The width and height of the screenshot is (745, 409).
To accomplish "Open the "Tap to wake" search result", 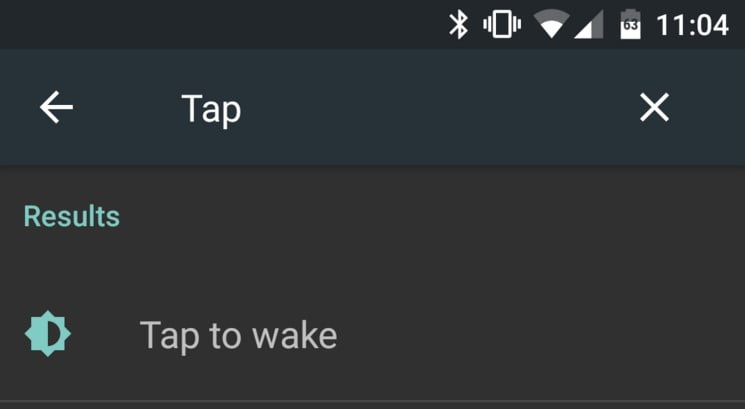I will (372, 335).
